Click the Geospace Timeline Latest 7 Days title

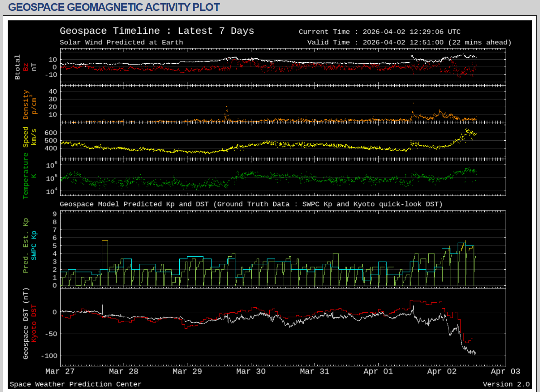click(157, 31)
